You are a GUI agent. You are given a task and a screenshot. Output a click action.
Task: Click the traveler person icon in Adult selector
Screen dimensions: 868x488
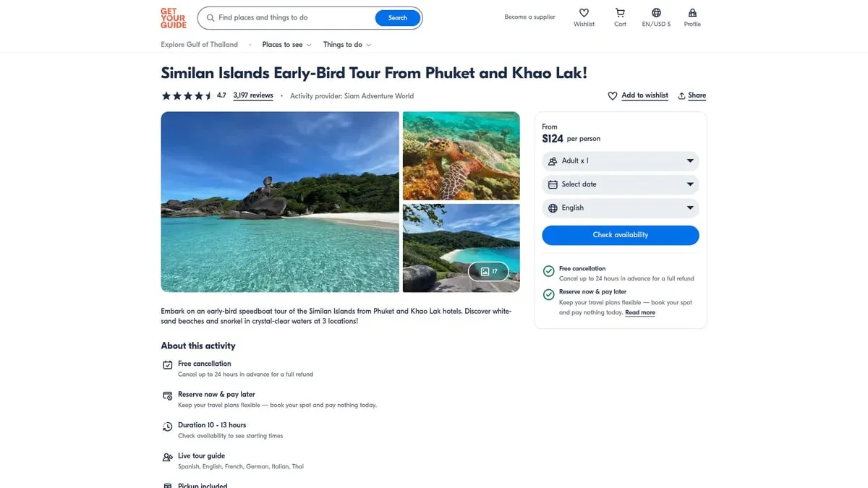pos(551,160)
